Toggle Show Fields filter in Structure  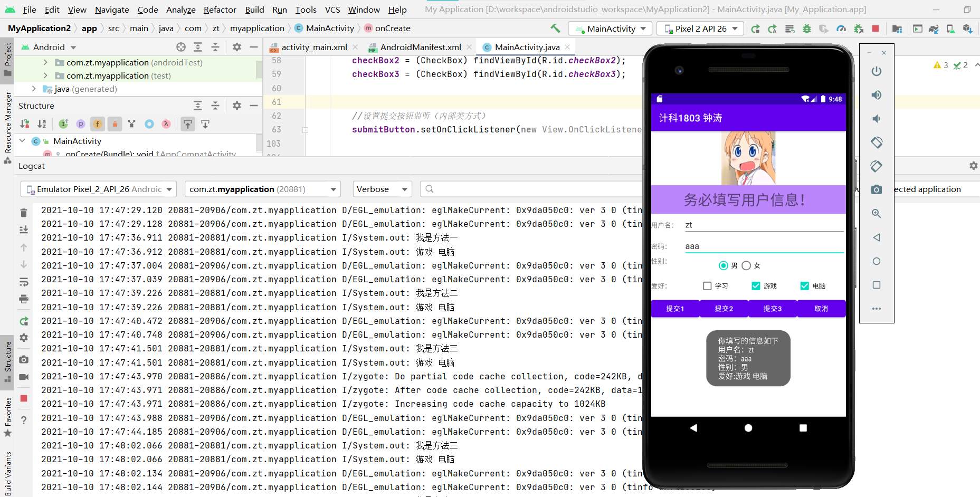[x=98, y=124]
